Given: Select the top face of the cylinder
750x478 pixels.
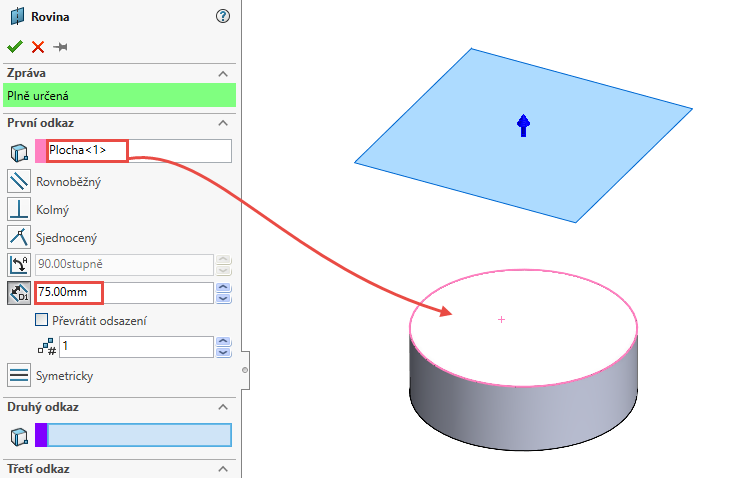Looking at the screenshot, I should point(523,328).
